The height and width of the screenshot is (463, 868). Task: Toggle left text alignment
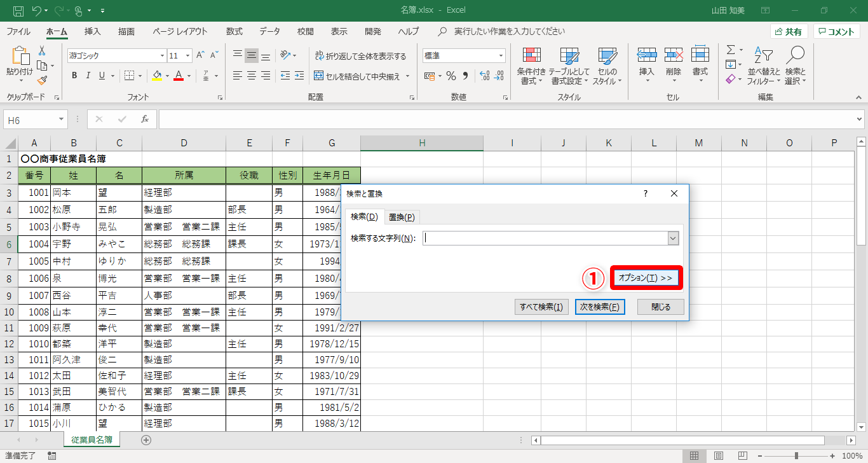238,76
